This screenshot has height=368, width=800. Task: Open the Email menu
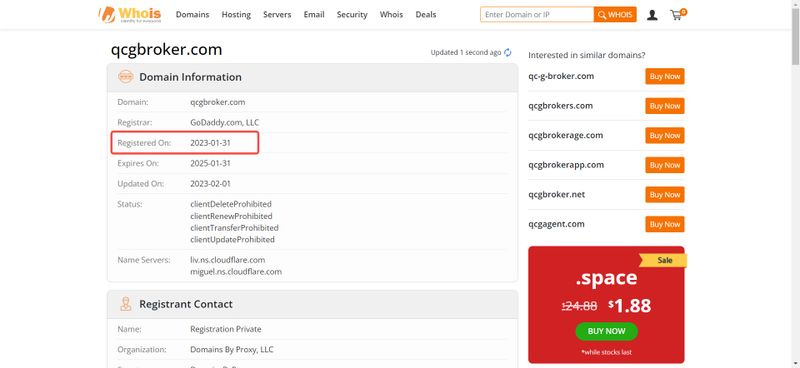pyautogui.click(x=314, y=15)
